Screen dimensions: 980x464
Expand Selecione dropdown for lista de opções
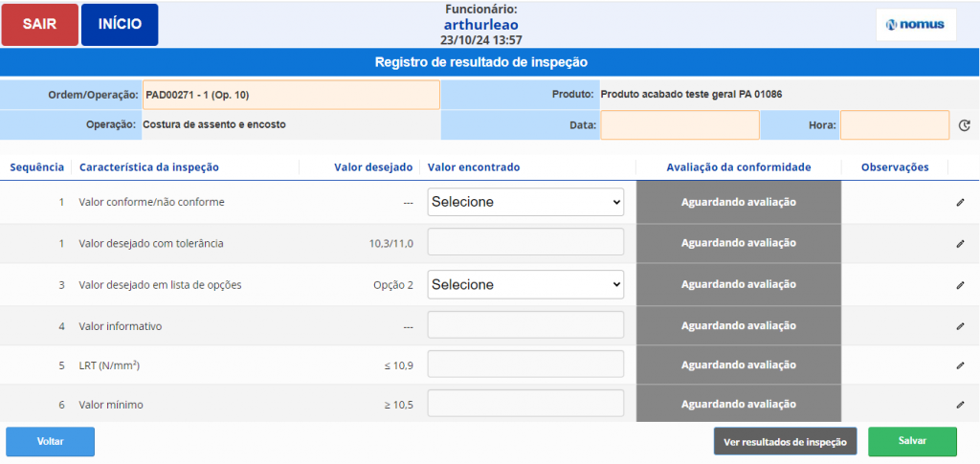pos(525,284)
